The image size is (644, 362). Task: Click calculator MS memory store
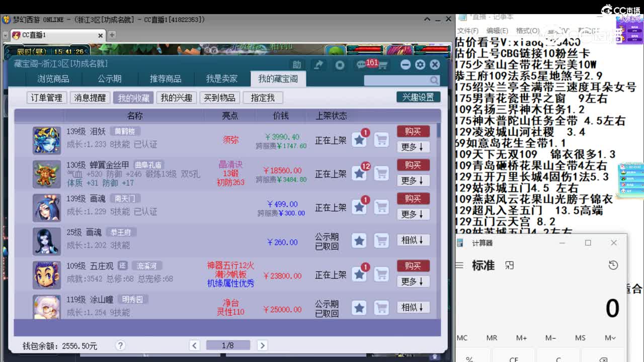pos(581,338)
